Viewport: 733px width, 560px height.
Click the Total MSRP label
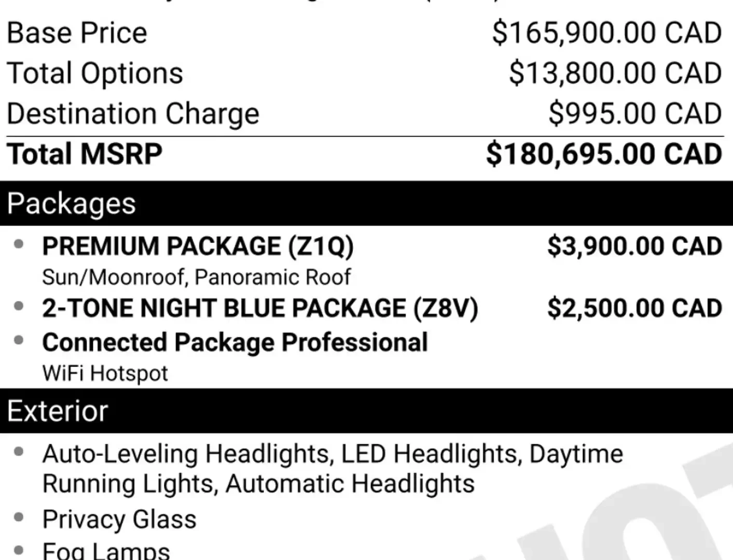point(85,154)
